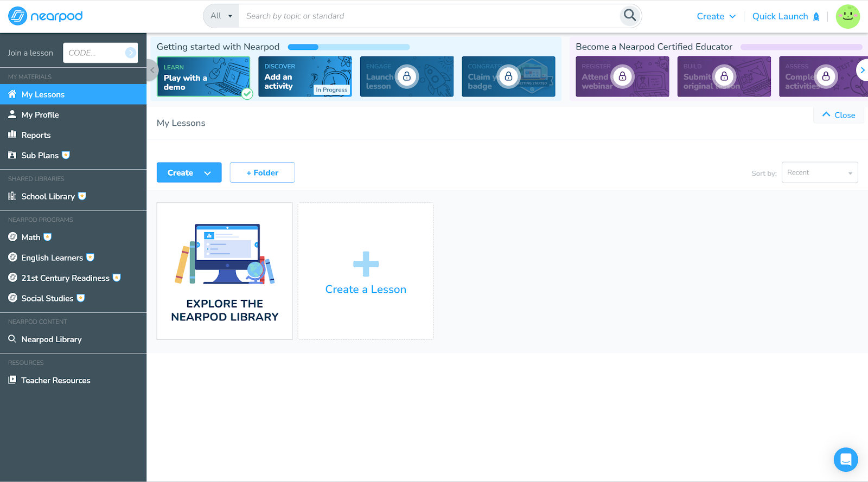Click the Social Studies program icon

point(12,298)
